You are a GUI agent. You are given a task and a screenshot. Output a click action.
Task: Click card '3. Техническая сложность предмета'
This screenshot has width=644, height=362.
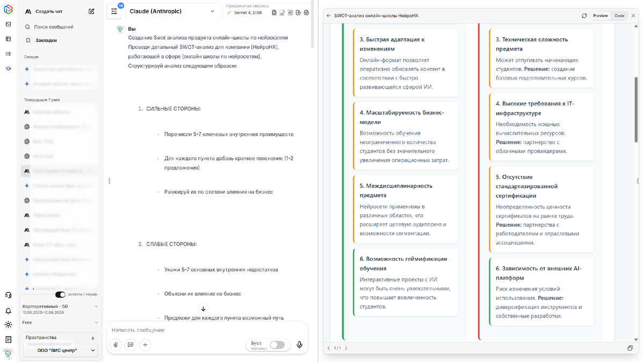tap(541, 58)
